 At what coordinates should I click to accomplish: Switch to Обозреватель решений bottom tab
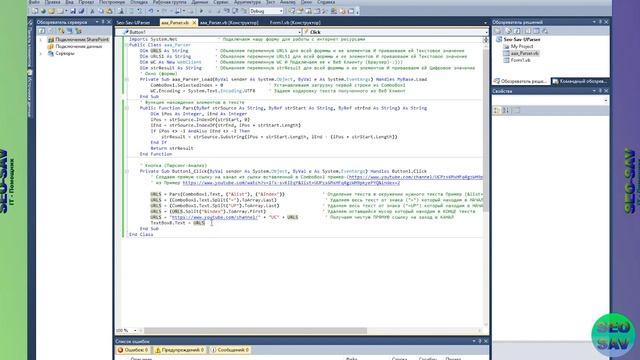tap(521, 81)
